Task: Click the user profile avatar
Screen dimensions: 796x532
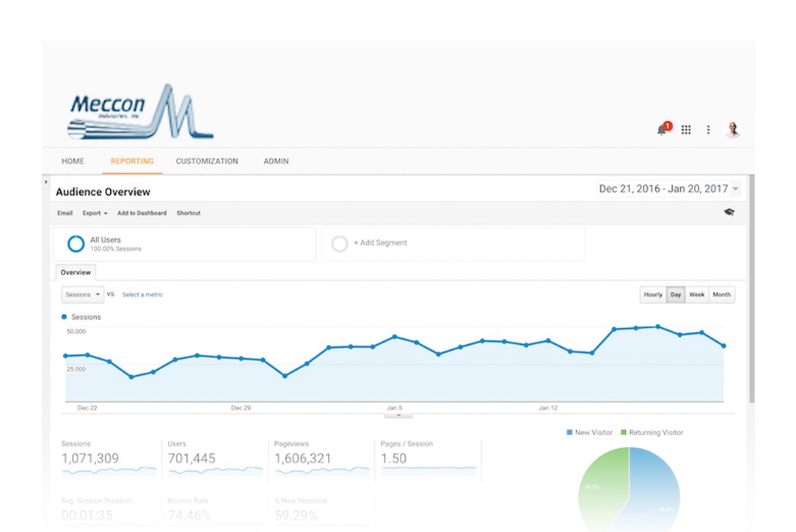Action: (733, 129)
